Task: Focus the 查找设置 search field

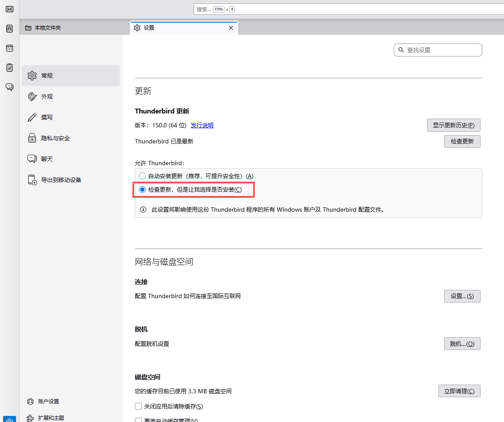Action: coord(438,50)
